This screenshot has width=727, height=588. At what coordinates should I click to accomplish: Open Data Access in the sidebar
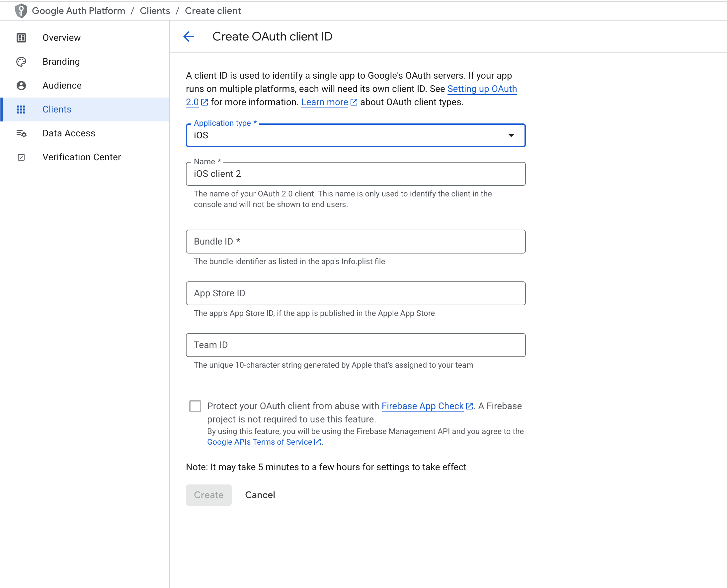[85, 133]
